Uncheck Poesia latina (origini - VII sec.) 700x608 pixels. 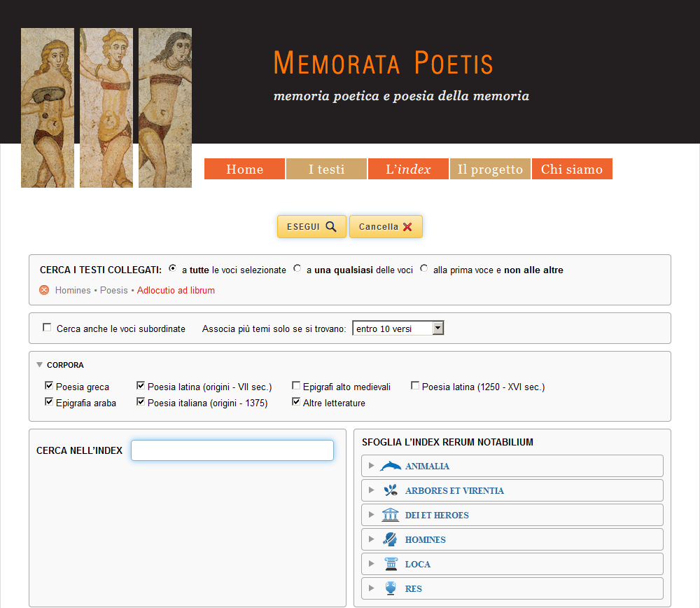[141, 385]
